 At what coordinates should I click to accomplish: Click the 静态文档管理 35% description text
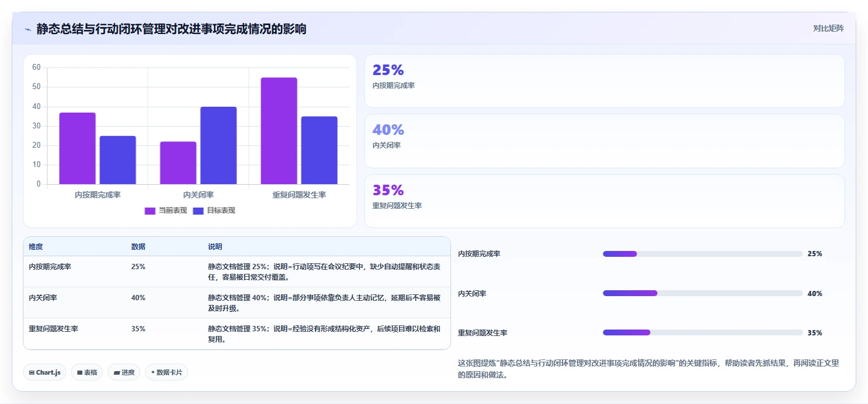324,334
